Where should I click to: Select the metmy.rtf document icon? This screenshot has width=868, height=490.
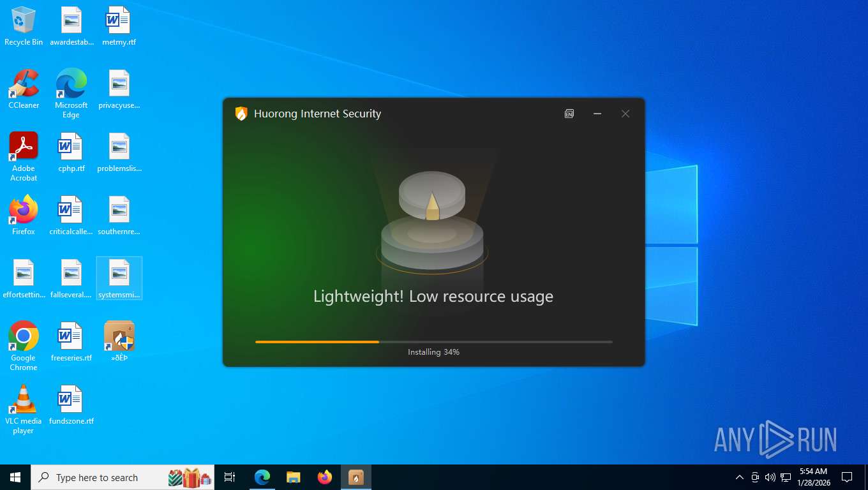point(119,26)
